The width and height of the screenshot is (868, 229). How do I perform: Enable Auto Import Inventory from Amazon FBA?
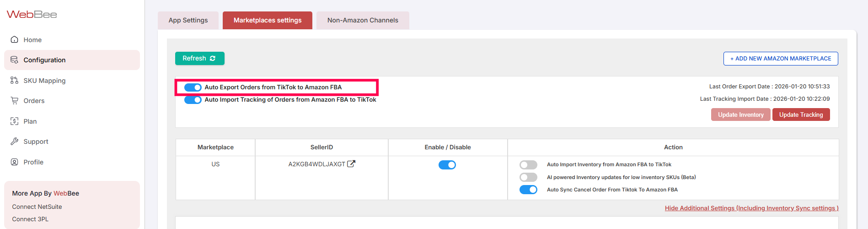[x=528, y=165]
